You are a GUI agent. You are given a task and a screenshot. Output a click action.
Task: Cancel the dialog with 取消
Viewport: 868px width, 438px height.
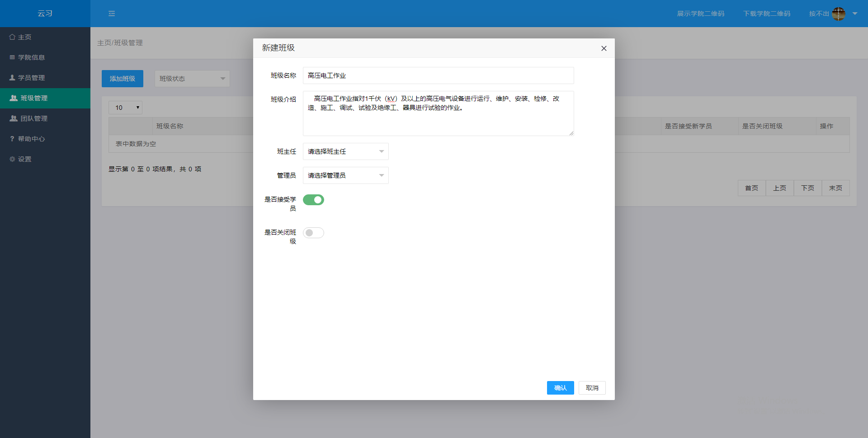coord(592,387)
